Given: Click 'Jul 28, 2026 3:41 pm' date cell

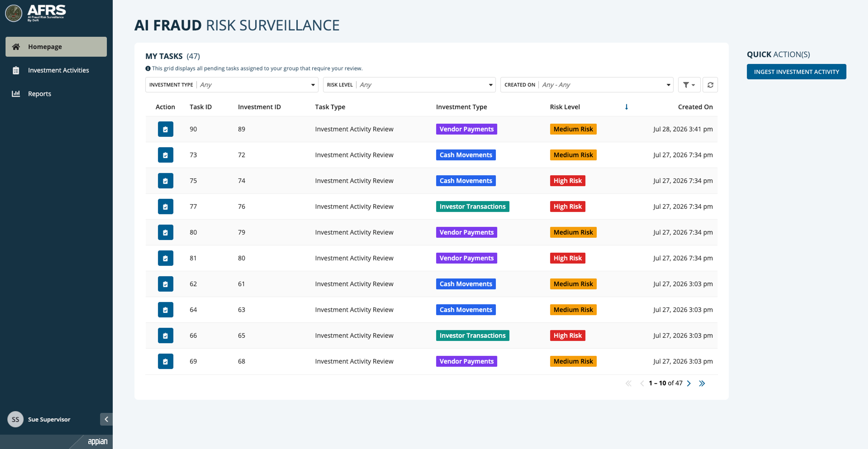Looking at the screenshot, I should (x=683, y=129).
